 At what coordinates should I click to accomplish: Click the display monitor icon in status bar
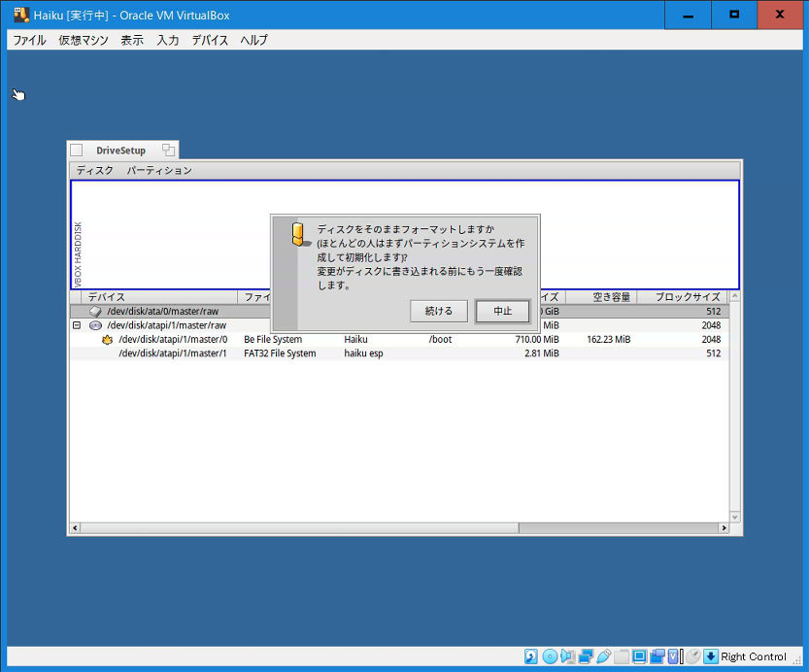tap(639, 656)
